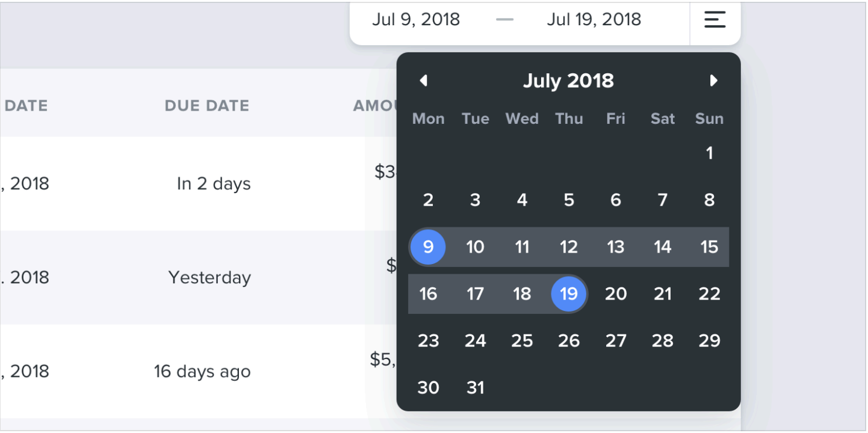The width and height of the screenshot is (868, 433).
Task: Pick day 13 within selected range
Action: (x=616, y=247)
